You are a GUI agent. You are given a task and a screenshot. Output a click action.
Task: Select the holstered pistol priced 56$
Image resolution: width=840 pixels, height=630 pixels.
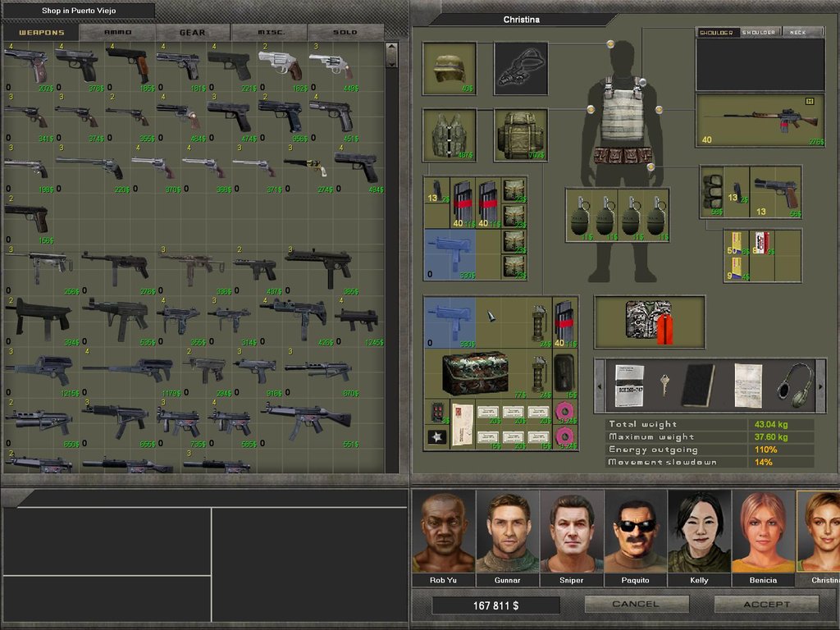click(775, 192)
